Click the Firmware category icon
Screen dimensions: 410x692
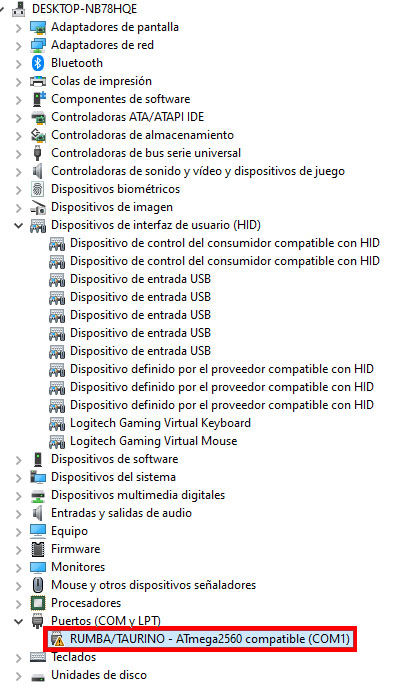click(38, 549)
